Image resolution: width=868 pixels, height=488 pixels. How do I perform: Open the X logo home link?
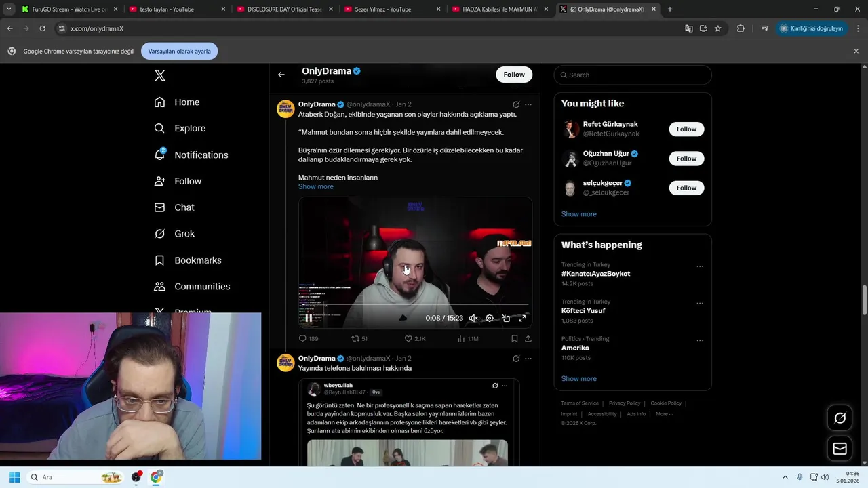[x=160, y=75]
